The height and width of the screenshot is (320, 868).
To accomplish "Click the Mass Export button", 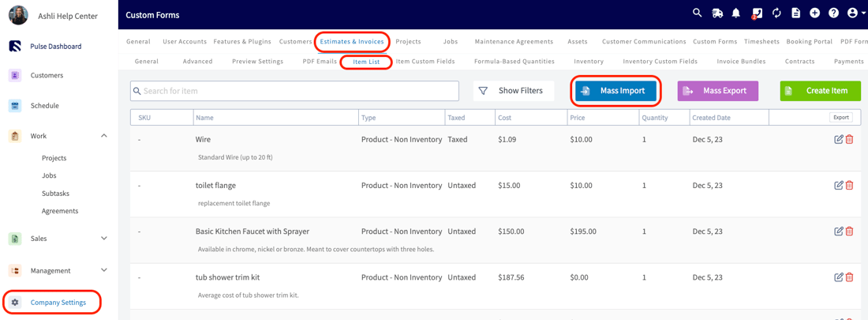I will pos(718,91).
